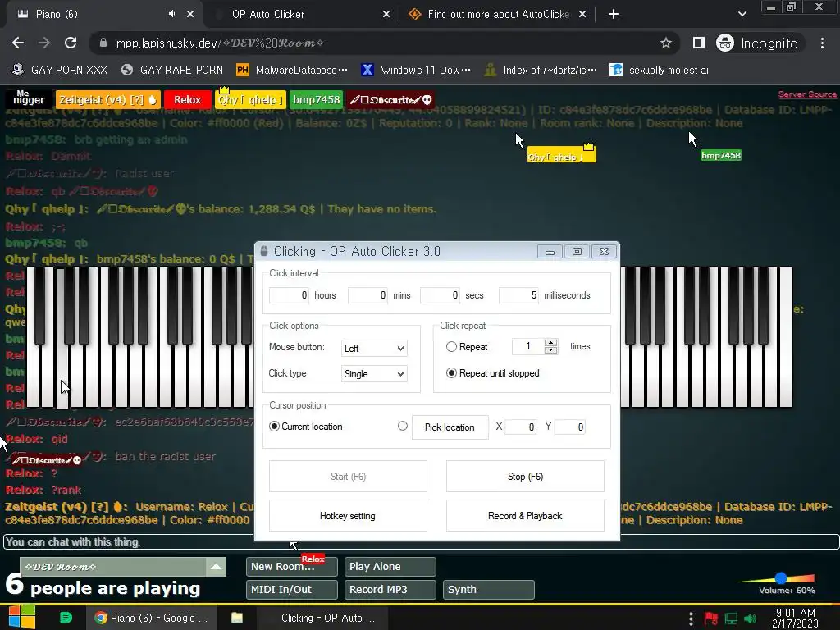This screenshot has height=630, width=840.
Task: Select the Current location radio button
Action: (x=274, y=427)
